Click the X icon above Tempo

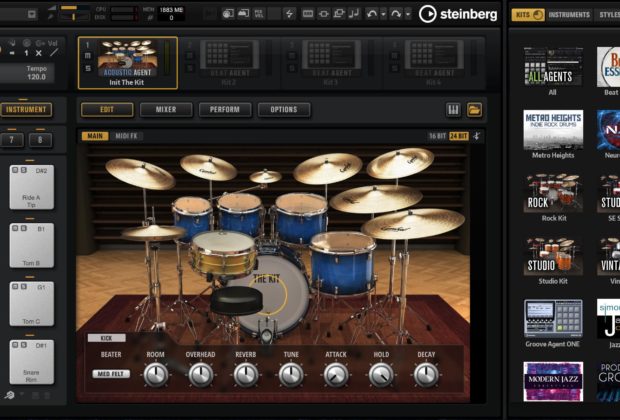39,53
